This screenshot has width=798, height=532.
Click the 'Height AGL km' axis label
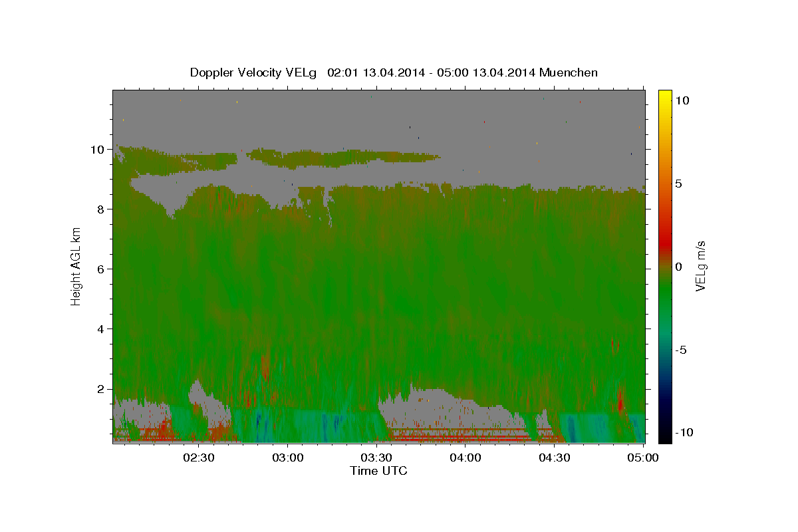point(76,266)
